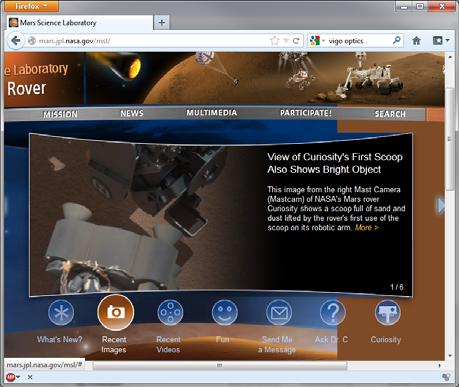Select the Recent Images camera icon

116,312
